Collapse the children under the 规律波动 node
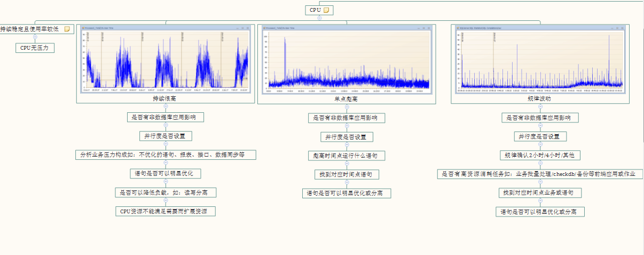Screen dimensions: 644x255 pyautogui.click(x=540, y=107)
